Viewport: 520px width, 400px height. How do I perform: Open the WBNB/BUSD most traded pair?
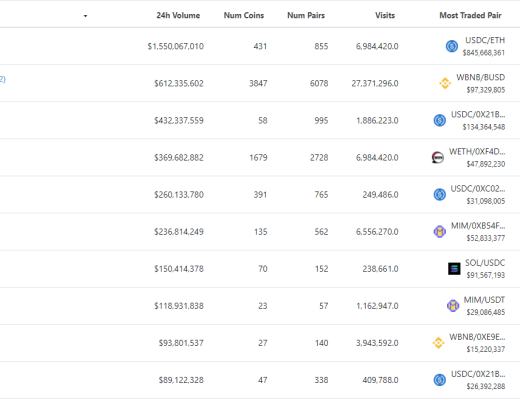click(481, 77)
